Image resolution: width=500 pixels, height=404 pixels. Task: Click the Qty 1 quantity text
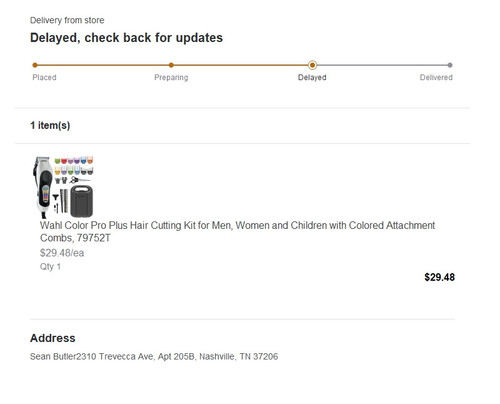pos(50,267)
